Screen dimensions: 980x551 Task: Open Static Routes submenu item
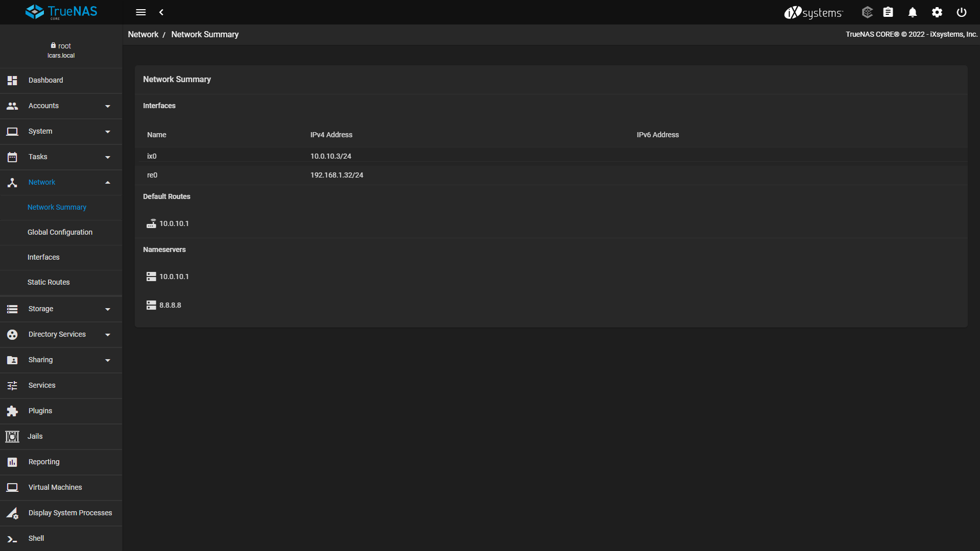pyautogui.click(x=48, y=283)
